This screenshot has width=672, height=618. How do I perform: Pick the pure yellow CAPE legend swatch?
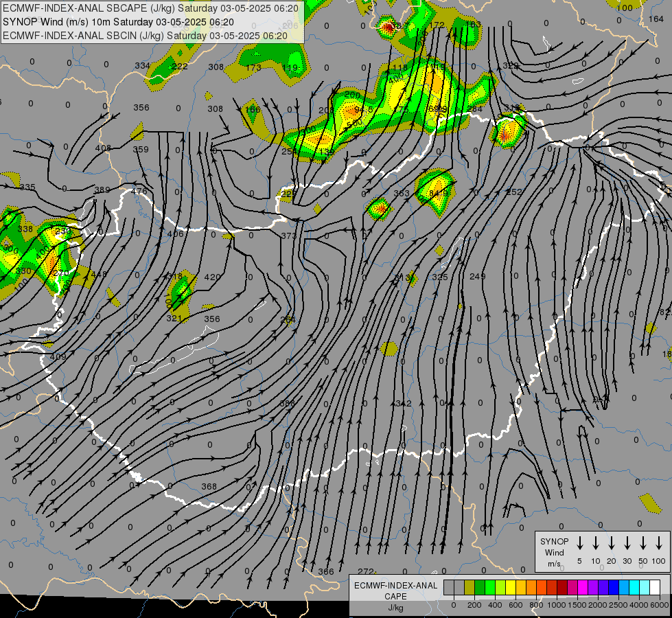click(511, 587)
